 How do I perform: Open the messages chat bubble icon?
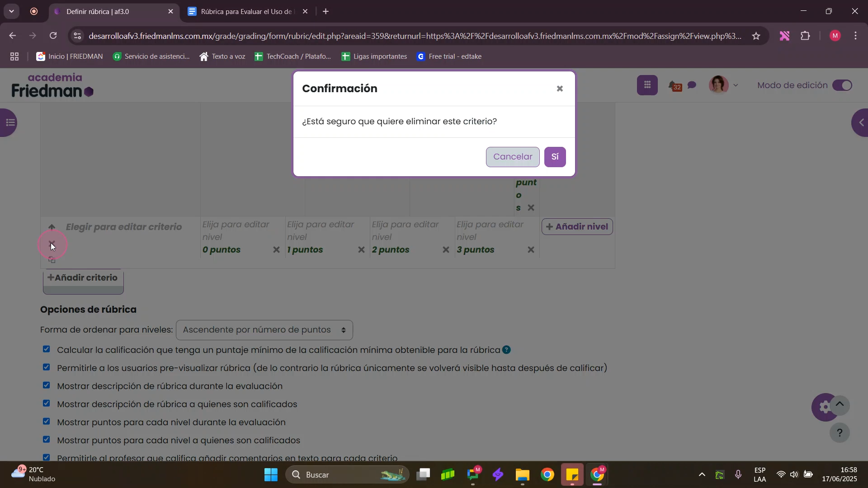coord(692,85)
